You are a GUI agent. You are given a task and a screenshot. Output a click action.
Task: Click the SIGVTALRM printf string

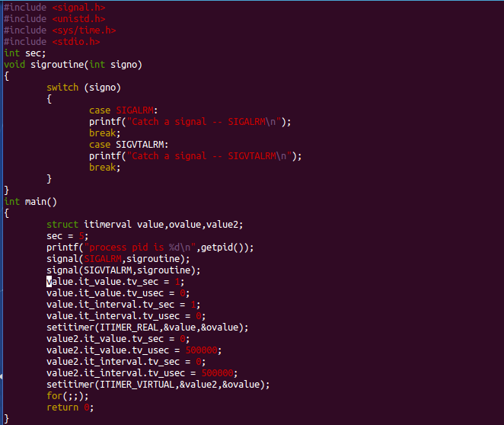pyautogui.click(x=209, y=156)
